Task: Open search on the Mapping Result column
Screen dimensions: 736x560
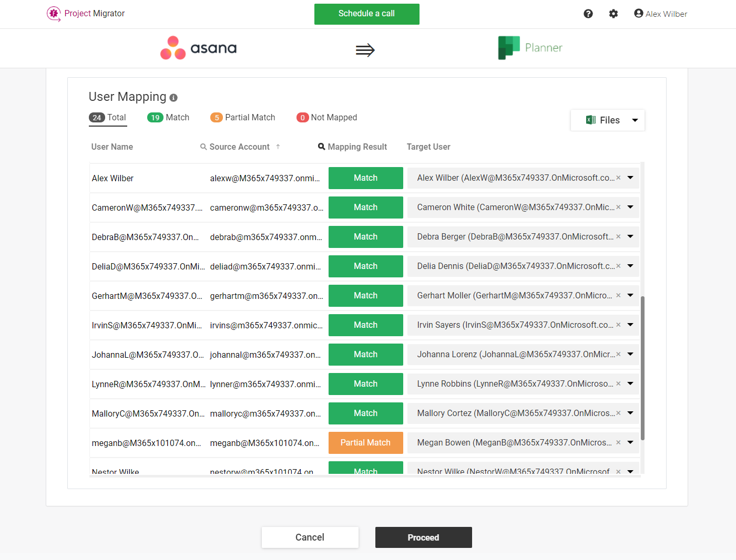Action: tap(321, 147)
